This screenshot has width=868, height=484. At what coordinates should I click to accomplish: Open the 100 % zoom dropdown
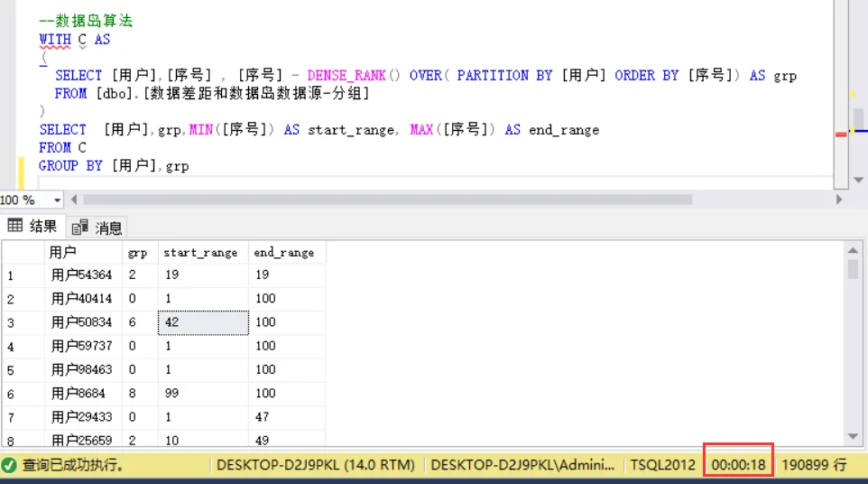(x=57, y=200)
